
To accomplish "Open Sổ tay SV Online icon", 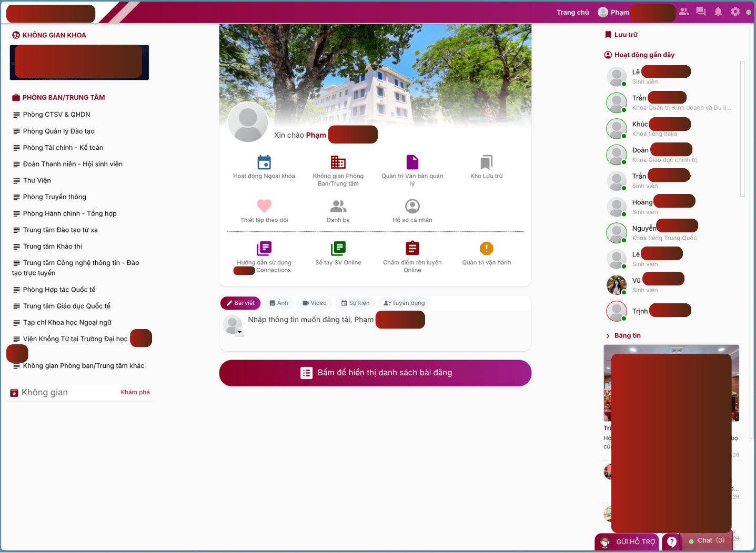I will [338, 248].
